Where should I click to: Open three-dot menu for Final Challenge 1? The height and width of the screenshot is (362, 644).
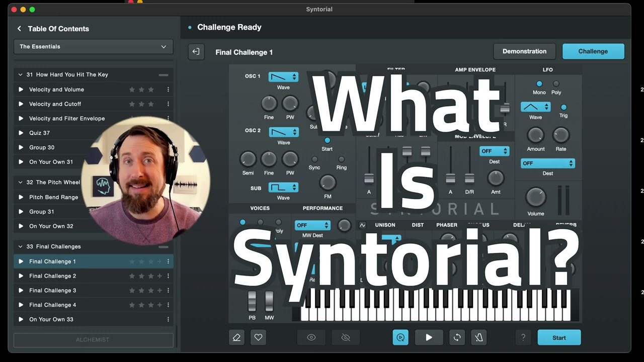point(168,261)
